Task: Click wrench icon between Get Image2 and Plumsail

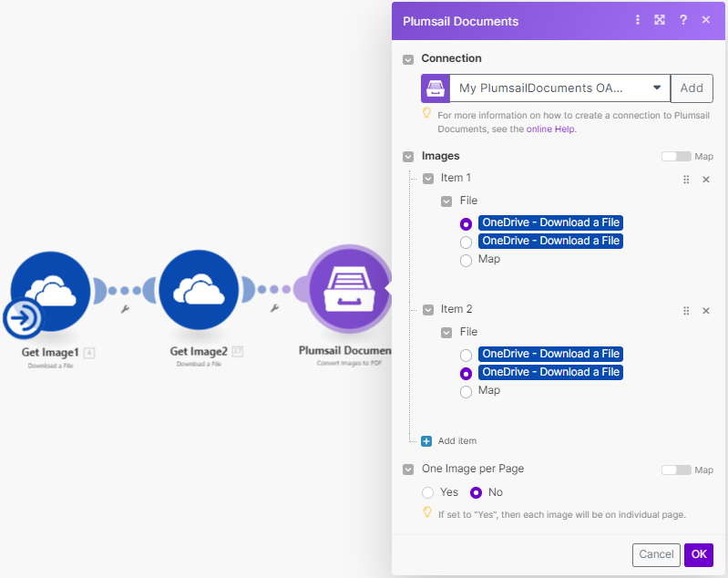Action: 274,307
